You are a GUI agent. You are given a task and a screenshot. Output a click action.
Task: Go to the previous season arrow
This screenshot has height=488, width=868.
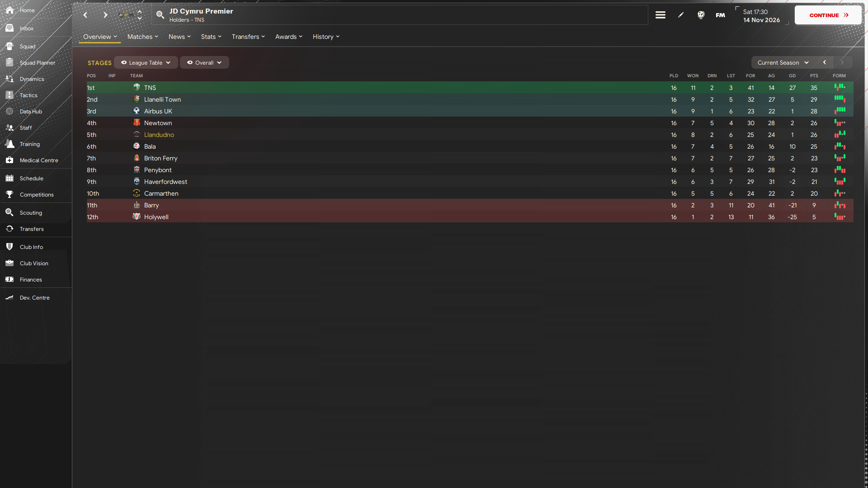coord(825,62)
